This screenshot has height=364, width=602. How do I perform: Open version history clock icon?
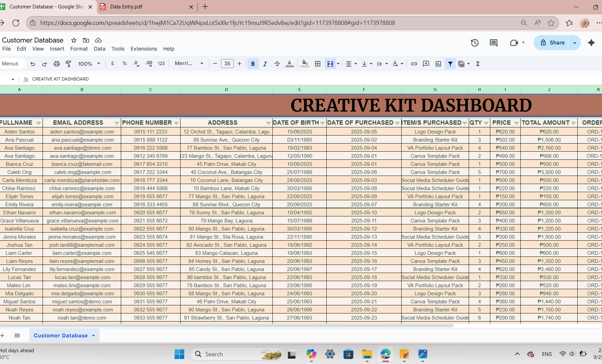(475, 43)
